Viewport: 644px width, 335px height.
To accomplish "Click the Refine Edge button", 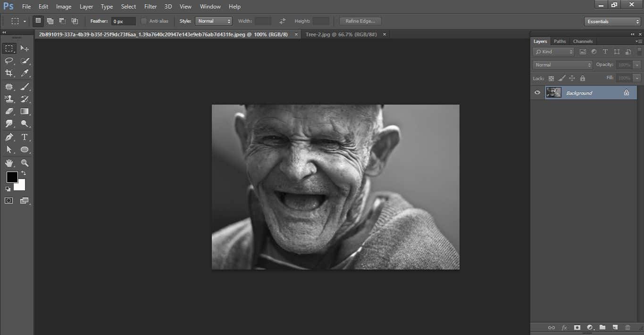I will click(x=360, y=21).
